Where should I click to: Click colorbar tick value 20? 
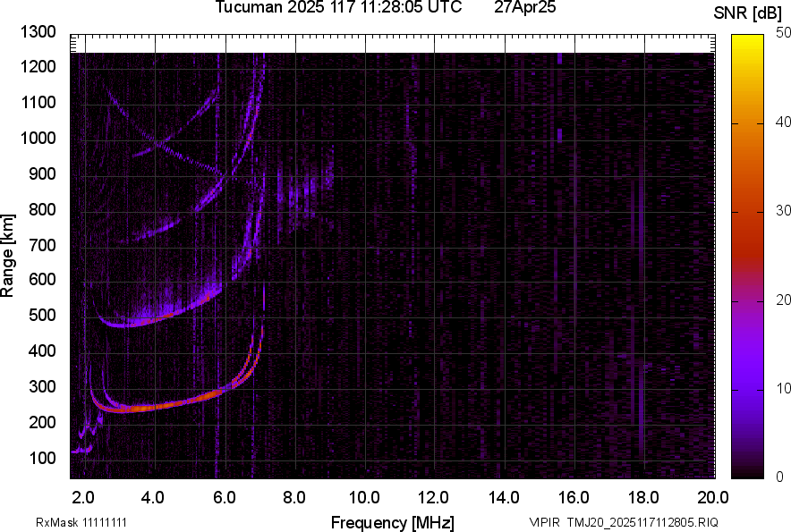(x=784, y=300)
